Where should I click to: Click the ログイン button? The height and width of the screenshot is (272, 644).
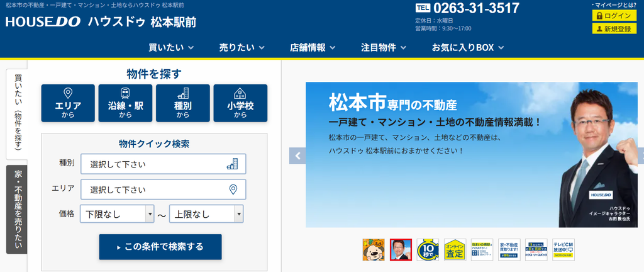pyautogui.click(x=614, y=16)
